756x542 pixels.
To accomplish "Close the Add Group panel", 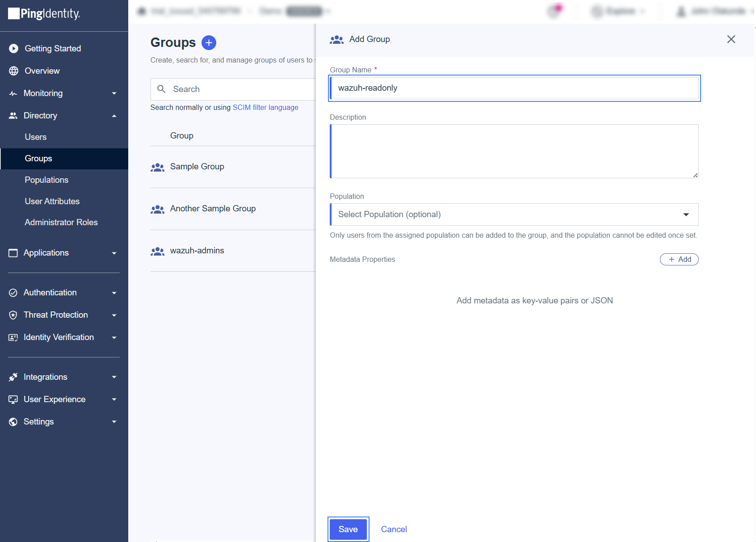I will pos(731,39).
